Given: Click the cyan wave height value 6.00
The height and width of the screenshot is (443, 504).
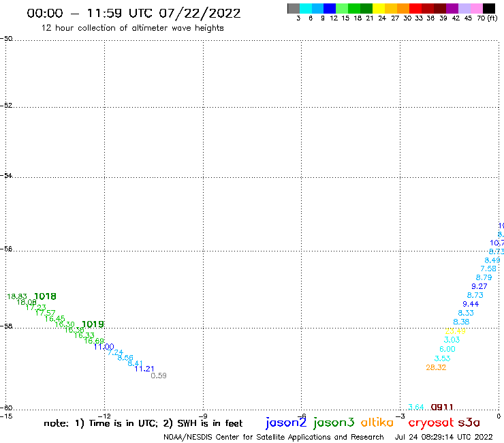Looking at the screenshot, I should pos(447,349).
